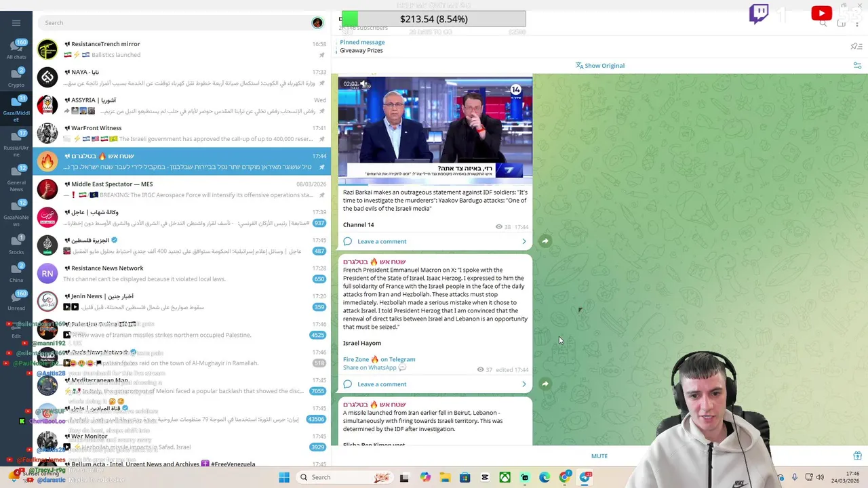The image size is (868, 488).
Task: Select the Stocks folder
Action: 16,245
